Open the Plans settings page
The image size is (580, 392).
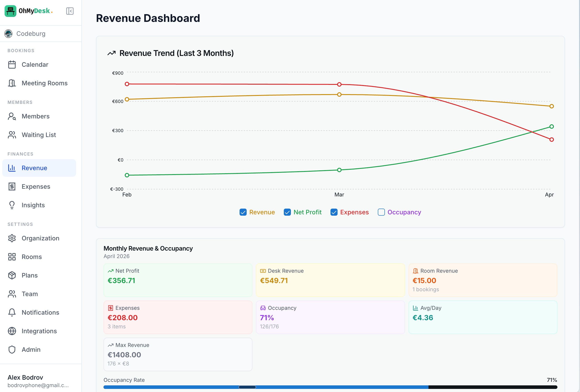(x=30, y=275)
